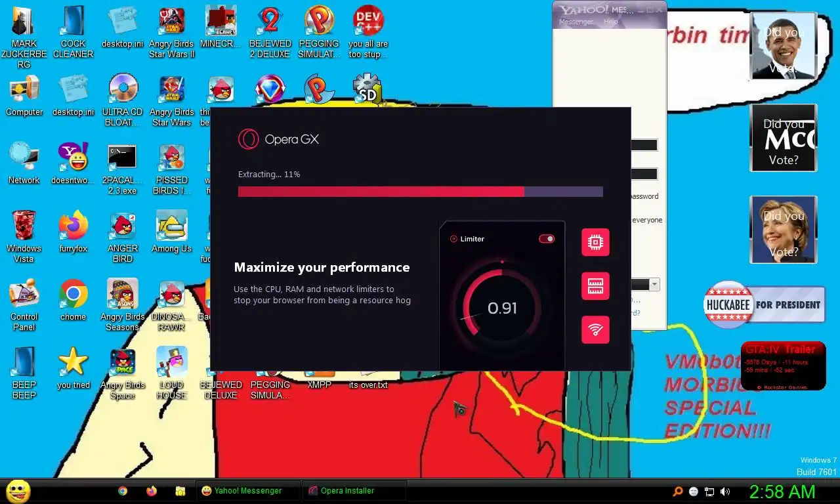Image resolution: width=840 pixels, height=504 pixels.
Task: Switch to Yahoo! Messenger taskbar button
Action: [248, 491]
